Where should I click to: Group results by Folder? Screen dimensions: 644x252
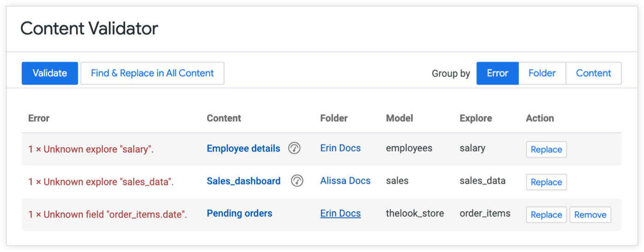click(x=542, y=73)
